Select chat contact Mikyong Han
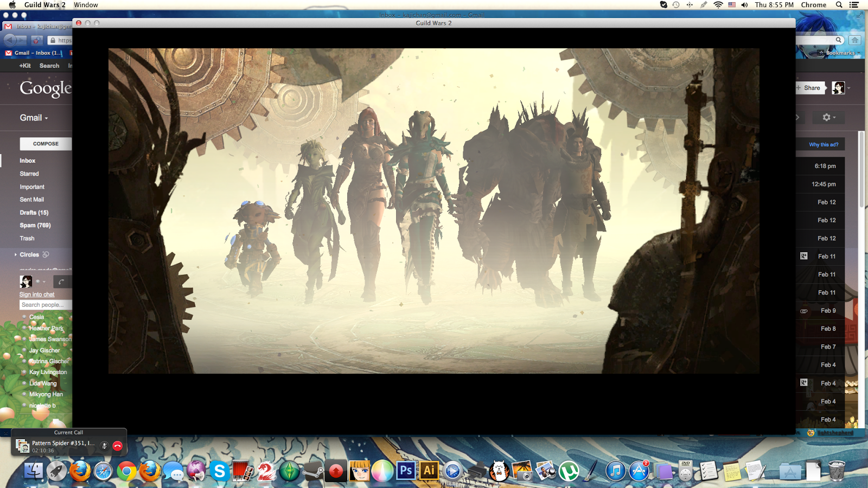This screenshot has width=868, height=488. click(46, 394)
